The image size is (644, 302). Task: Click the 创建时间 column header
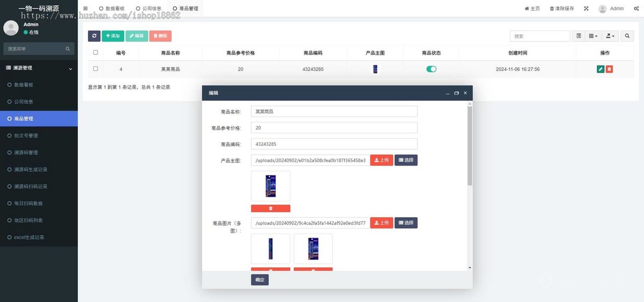pos(518,53)
